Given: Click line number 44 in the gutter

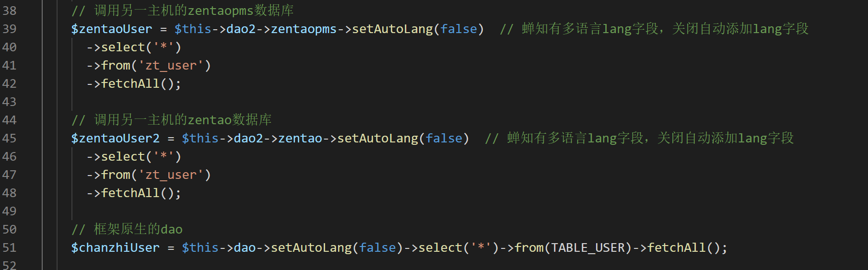Looking at the screenshot, I should point(10,120).
